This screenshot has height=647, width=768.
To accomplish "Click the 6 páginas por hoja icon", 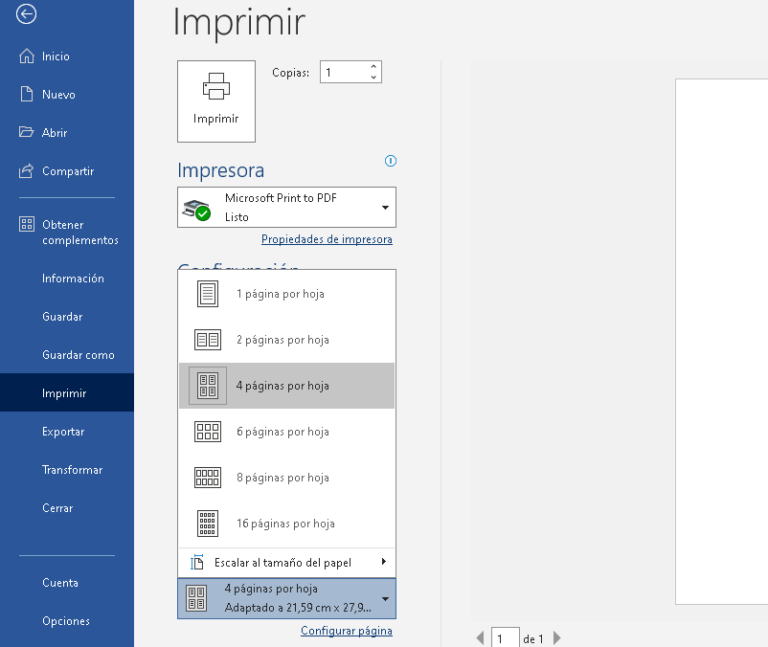I will click(207, 432).
